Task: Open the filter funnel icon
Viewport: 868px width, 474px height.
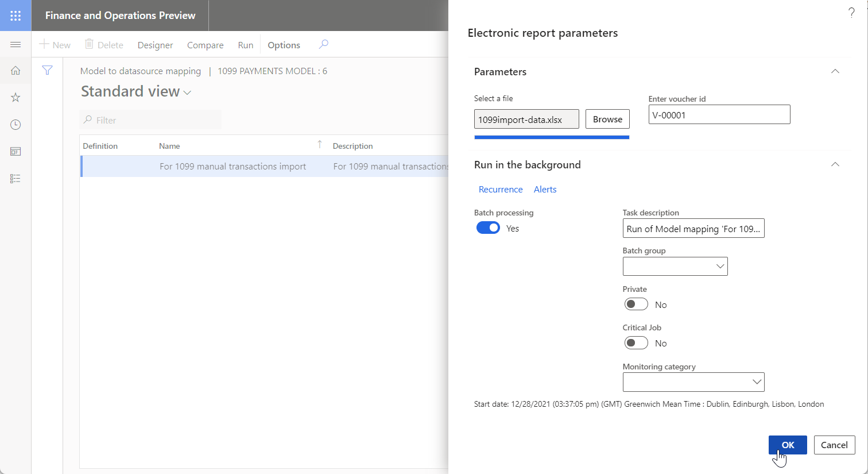Action: coord(47,70)
